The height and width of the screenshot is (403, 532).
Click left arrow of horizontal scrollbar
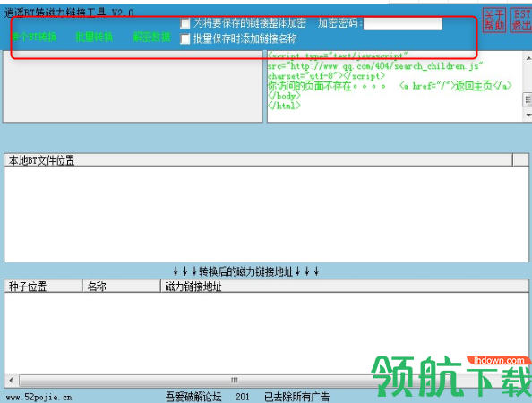pos(11,381)
